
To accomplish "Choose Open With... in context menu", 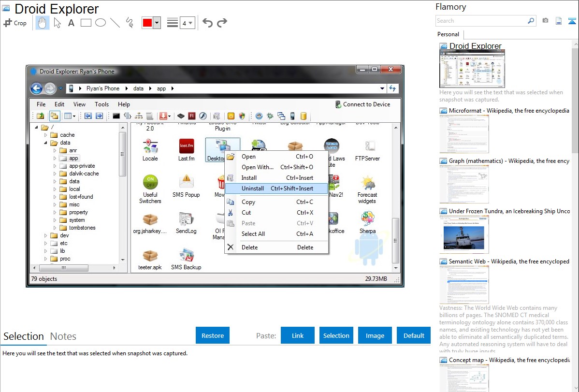I will click(x=276, y=167).
